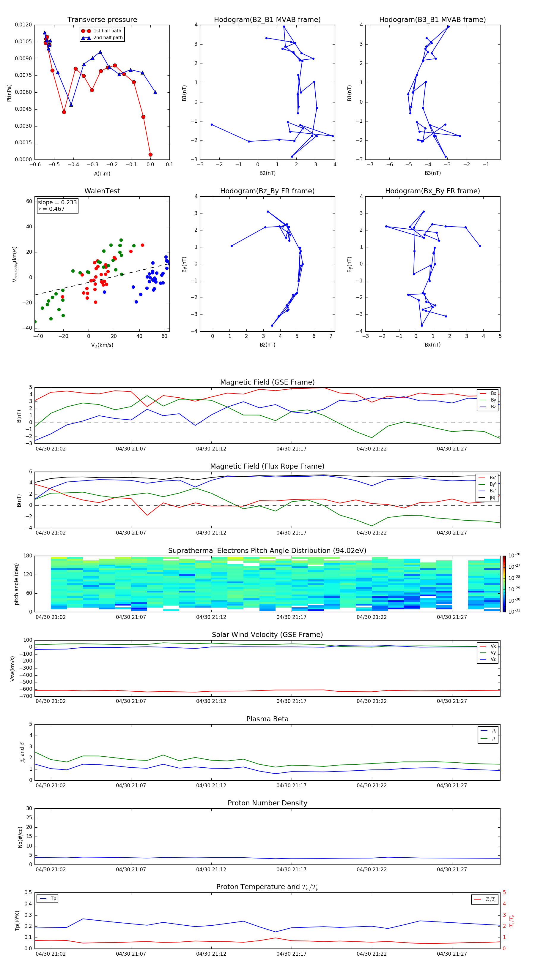Click '04/30 21:07' under the Plasma Beta plot
Viewport: 535px width, 980px height.
click(x=131, y=785)
